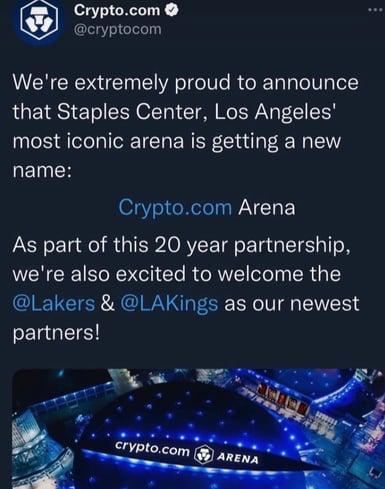
Task: Open the Crypto.com profile avatar
Action: tap(39, 22)
